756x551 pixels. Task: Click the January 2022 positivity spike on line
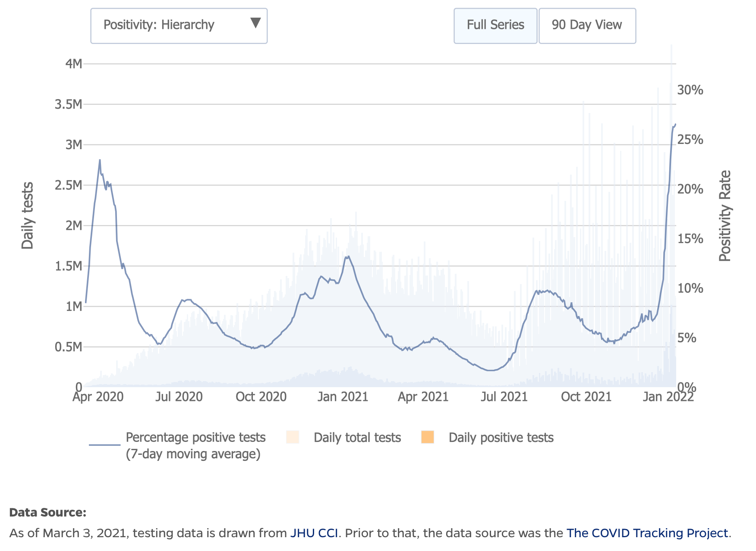pyautogui.click(x=674, y=125)
